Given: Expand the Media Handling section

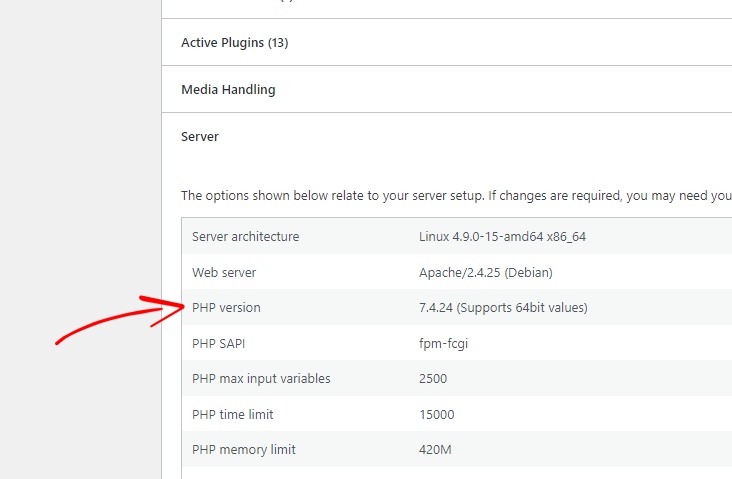Looking at the screenshot, I should 228,90.
